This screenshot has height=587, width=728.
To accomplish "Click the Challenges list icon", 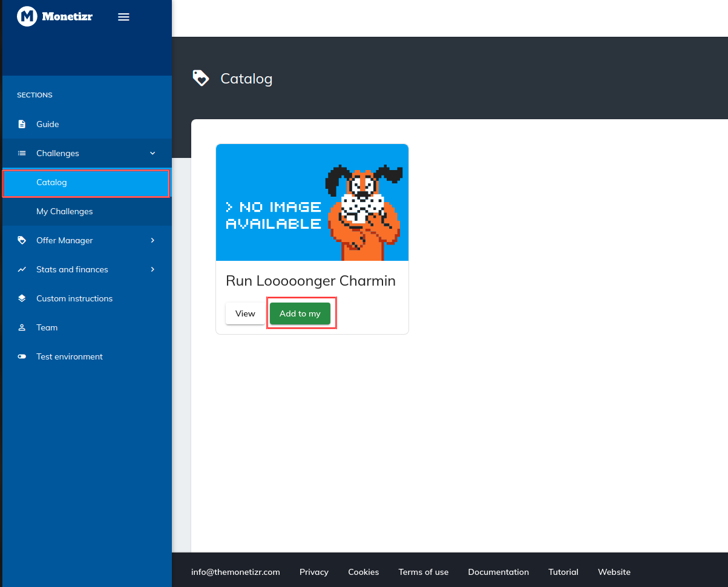I will [x=22, y=153].
